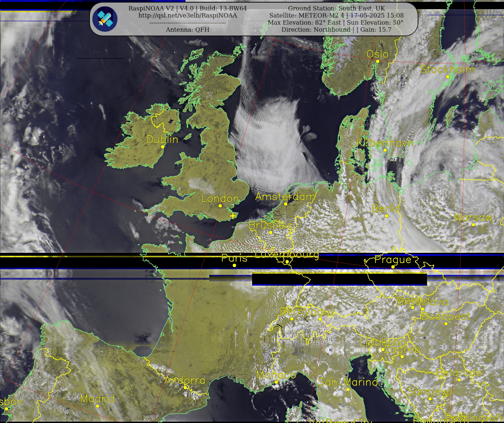The width and height of the screenshot is (504, 423).
Task: Click the Paris city label
Action: click(x=234, y=258)
